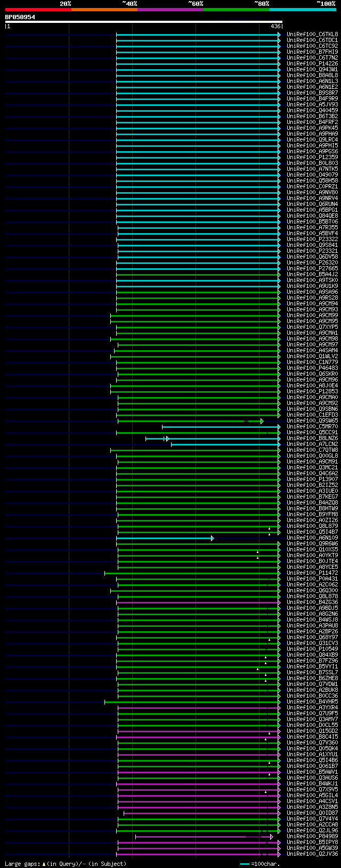Screen dimensions: 341x868
Task: Select label UniRef100_Q6RUN4
Action: 312,204
